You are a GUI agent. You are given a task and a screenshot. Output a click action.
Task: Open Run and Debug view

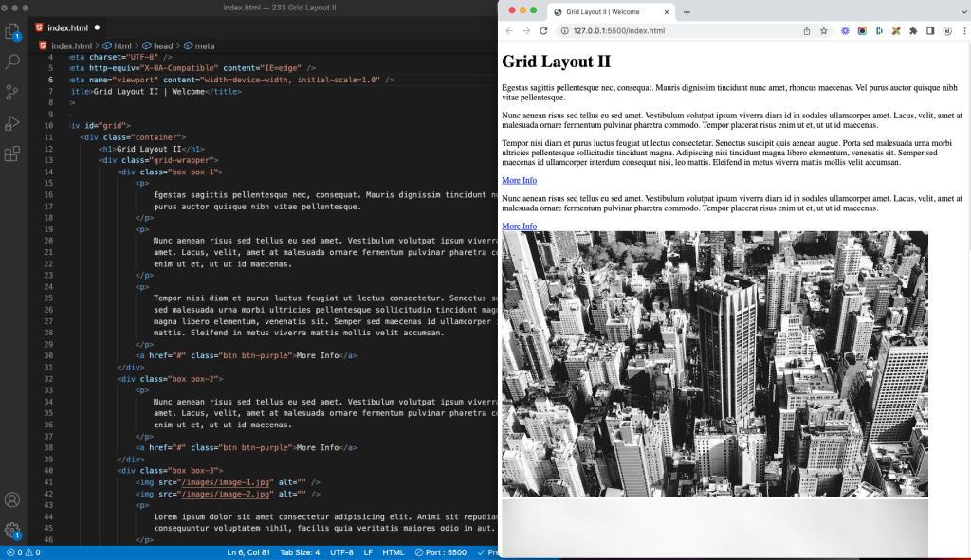click(x=12, y=123)
